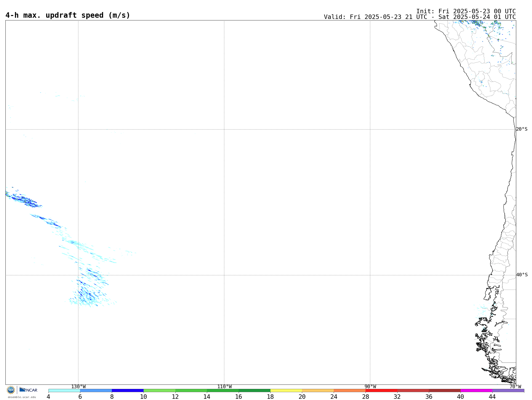Click the light cyan 4-6 color swatch
Viewport: 532px width, 400px height.
[64, 391]
